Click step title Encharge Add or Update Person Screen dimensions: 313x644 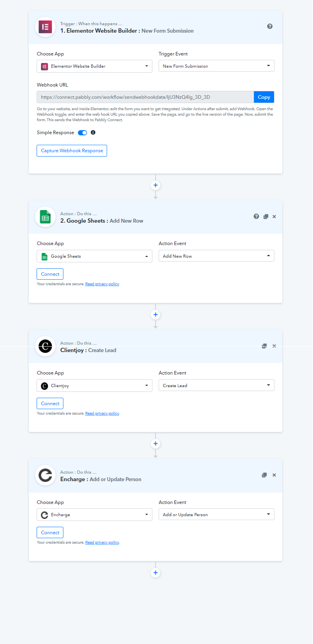point(101,479)
